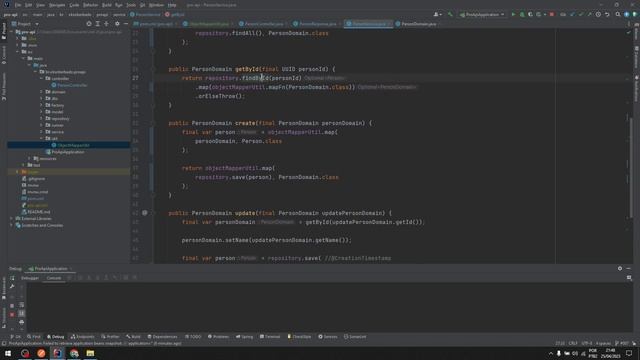Viewport: 640px width, 360px height.
Task: Open the TODO tool window button
Action: coord(193,337)
